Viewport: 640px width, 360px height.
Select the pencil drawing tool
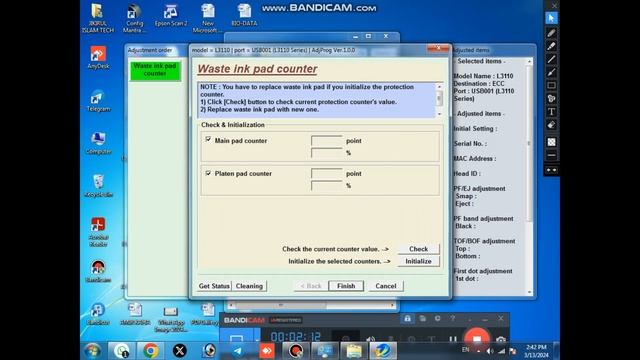point(551,33)
